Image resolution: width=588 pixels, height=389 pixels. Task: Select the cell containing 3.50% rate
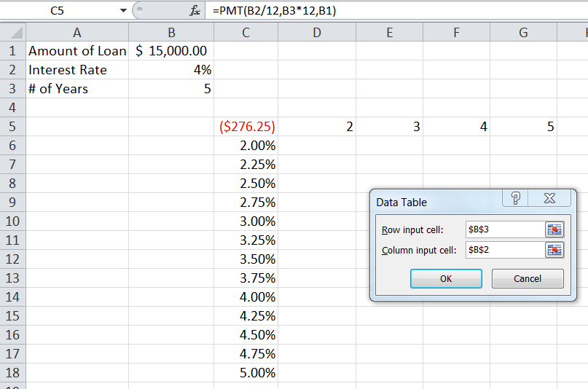(x=246, y=259)
